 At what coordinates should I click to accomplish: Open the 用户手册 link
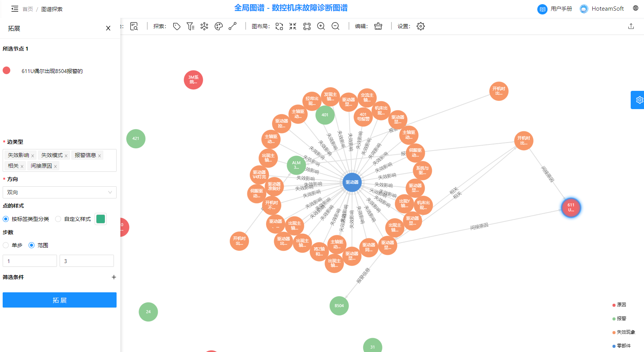[561, 9]
